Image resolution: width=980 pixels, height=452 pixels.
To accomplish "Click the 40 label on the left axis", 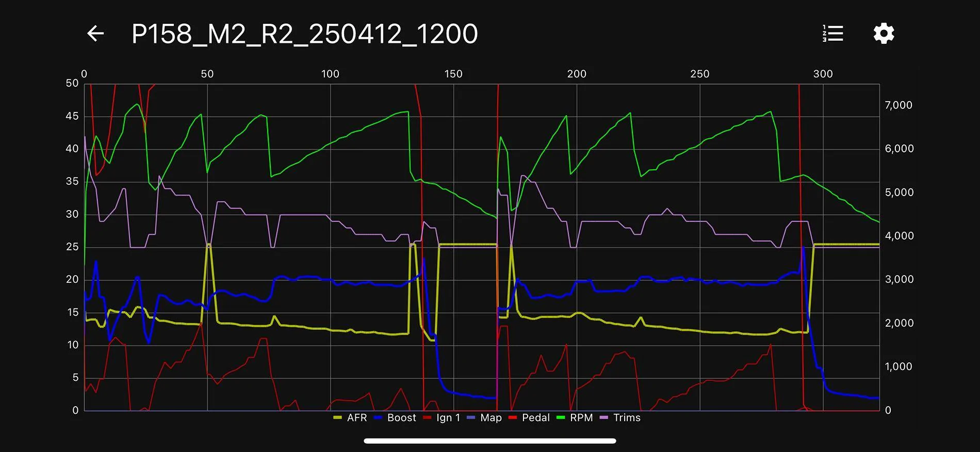I will (x=72, y=149).
